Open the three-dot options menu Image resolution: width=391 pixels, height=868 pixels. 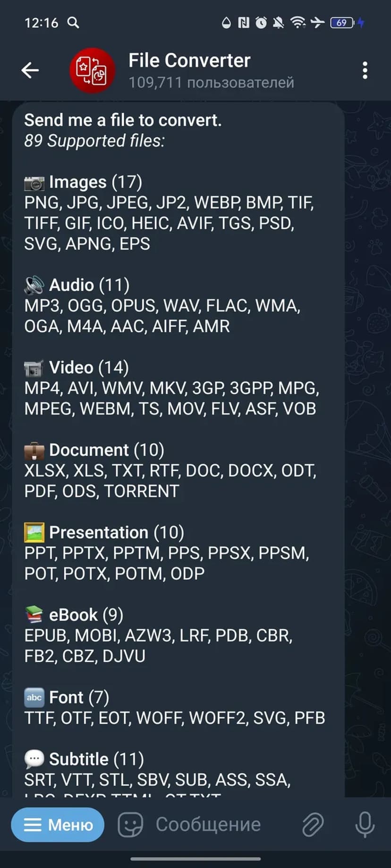coord(365,70)
